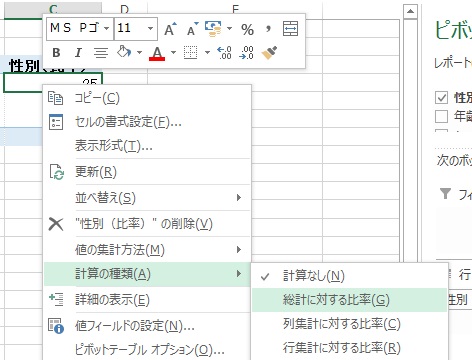Decrease font size with small A
Image resolution: width=472 pixels, height=360 pixels.
pos(192,29)
